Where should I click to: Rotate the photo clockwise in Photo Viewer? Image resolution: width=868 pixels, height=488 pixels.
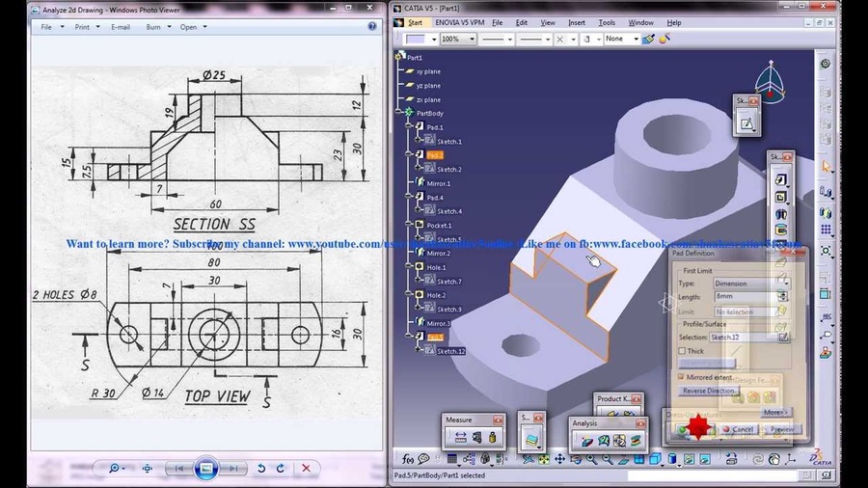coord(281,469)
